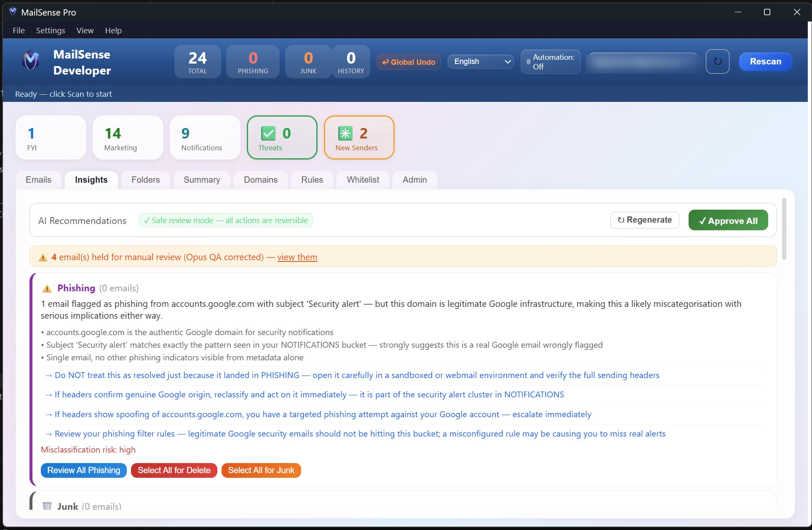This screenshot has width=812, height=530.
Task: Open the File menu
Action: (x=19, y=30)
